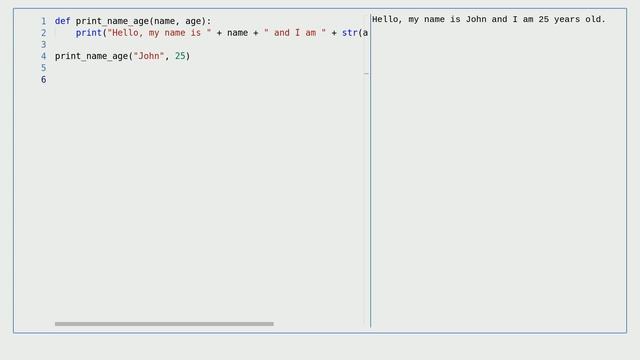The image size is (640, 360).
Task: Click line number 5 in the gutter
Action: tap(44, 68)
